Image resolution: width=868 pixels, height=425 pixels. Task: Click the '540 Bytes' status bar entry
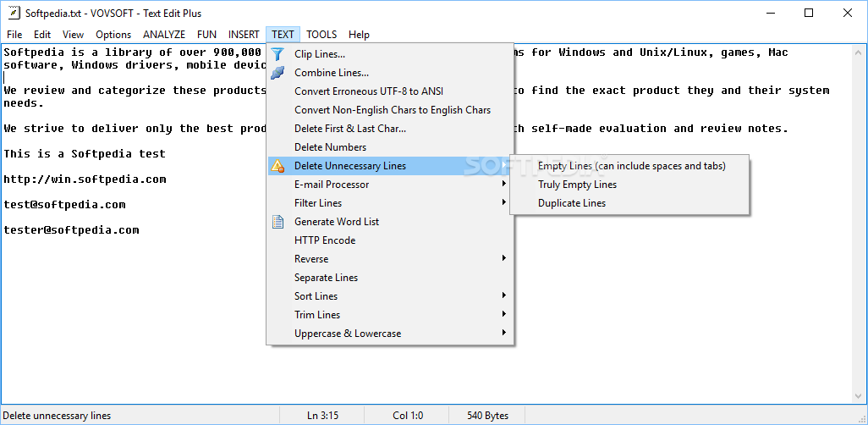488,416
